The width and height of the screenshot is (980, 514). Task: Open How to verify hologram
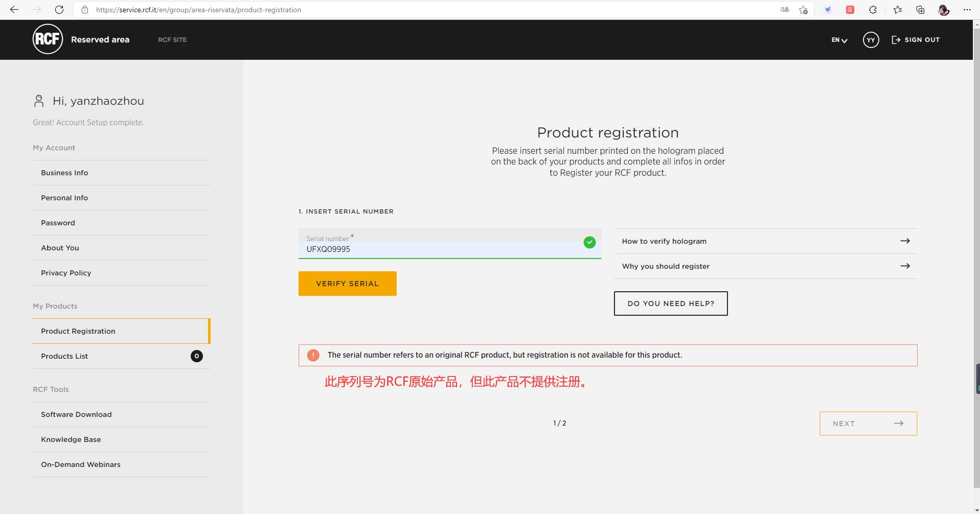pos(766,241)
